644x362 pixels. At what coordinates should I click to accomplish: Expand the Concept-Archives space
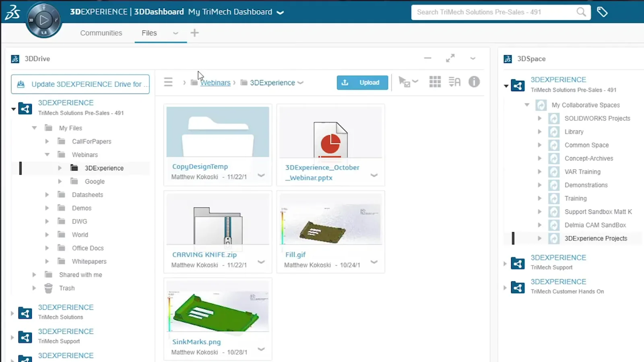pos(540,158)
